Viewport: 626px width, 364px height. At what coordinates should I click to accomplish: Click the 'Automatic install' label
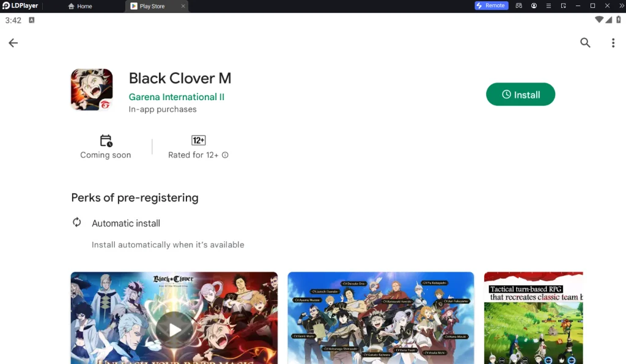point(126,224)
